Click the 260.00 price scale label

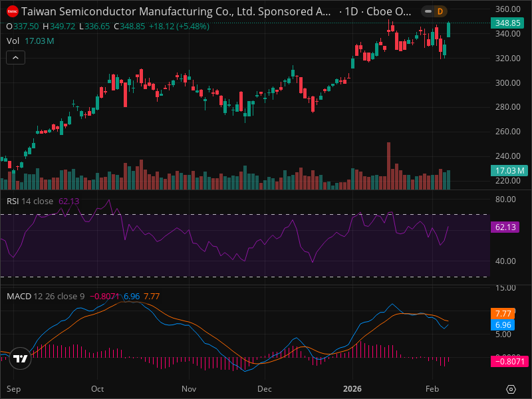507,131
